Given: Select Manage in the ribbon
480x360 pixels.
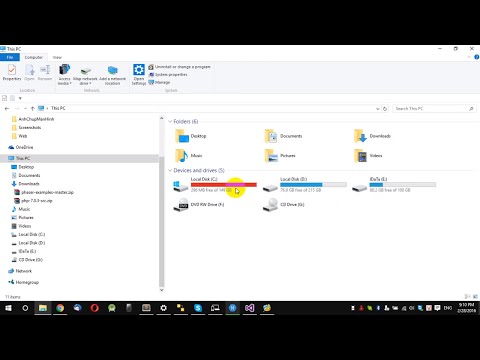Looking at the screenshot, I should (x=159, y=82).
